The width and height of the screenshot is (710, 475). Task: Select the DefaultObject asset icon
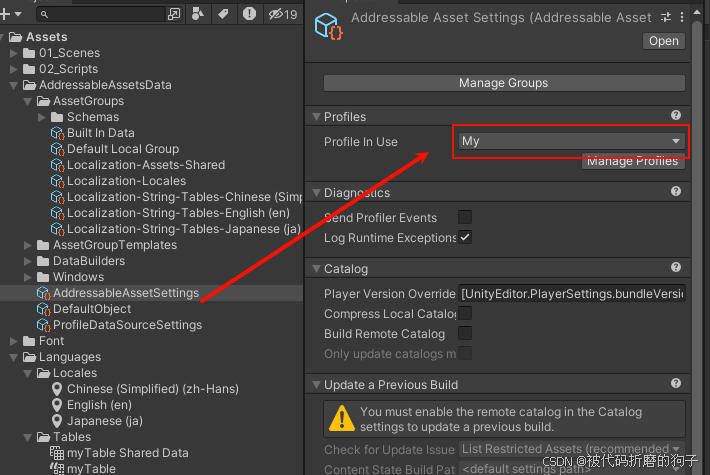pos(43,309)
